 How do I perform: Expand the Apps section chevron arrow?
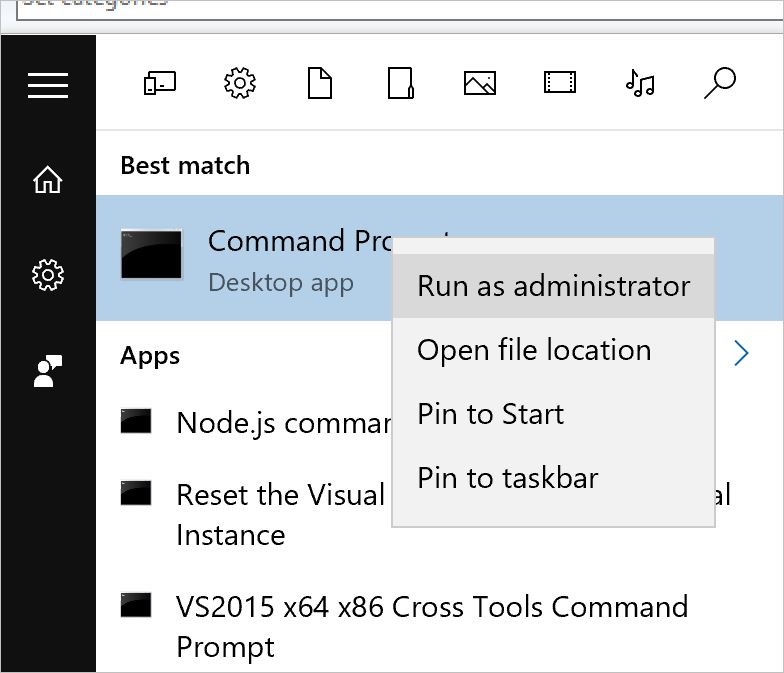[x=741, y=353]
